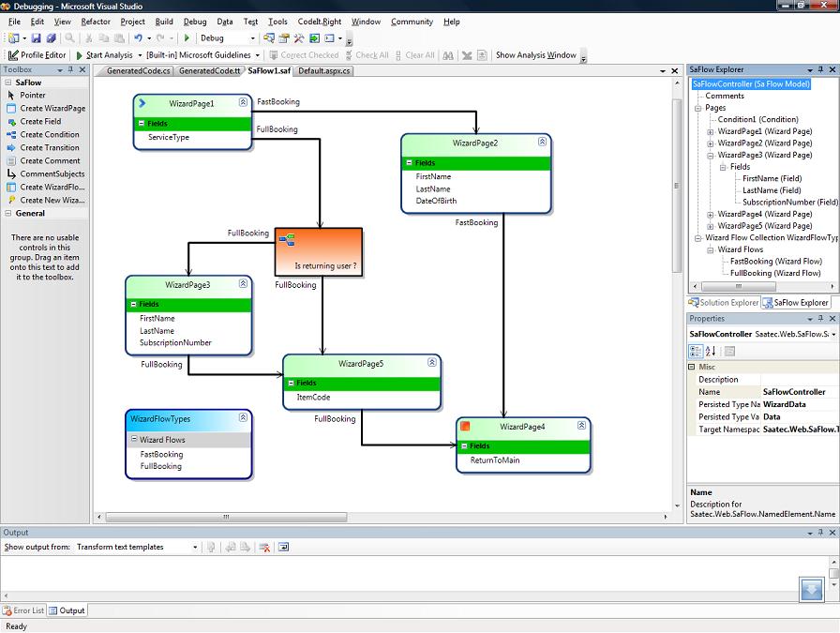Open the Refactor menu
Viewport: 840px width, 633px height.
[96, 22]
